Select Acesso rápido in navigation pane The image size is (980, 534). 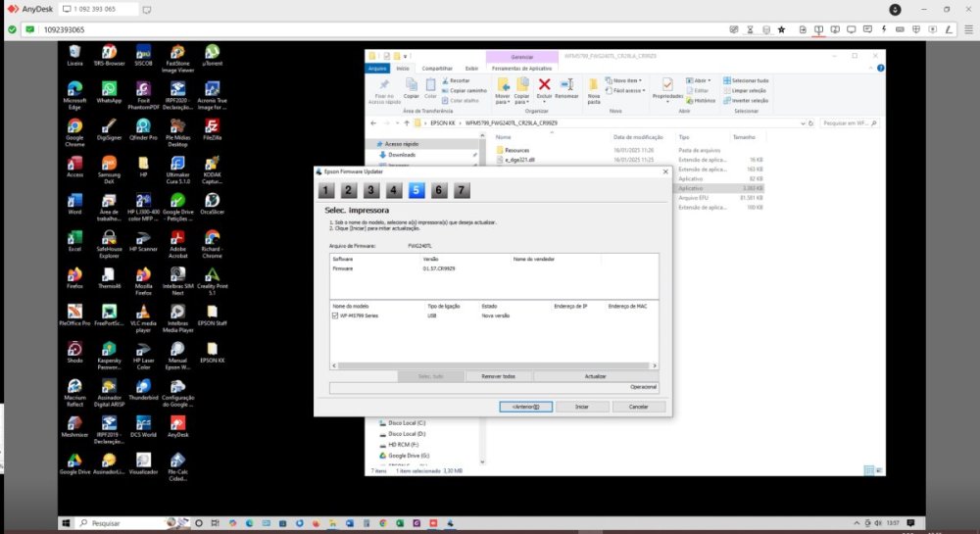point(401,144)
